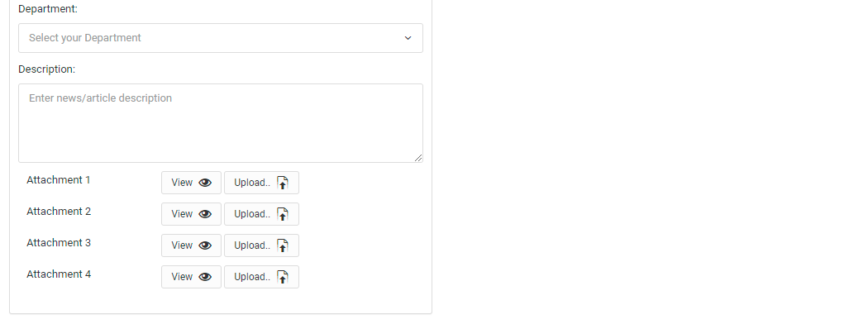Viewport: 868px width, 324px height.
Task: Click the upload file icon for Attachment 1
Action: point(283,183)
